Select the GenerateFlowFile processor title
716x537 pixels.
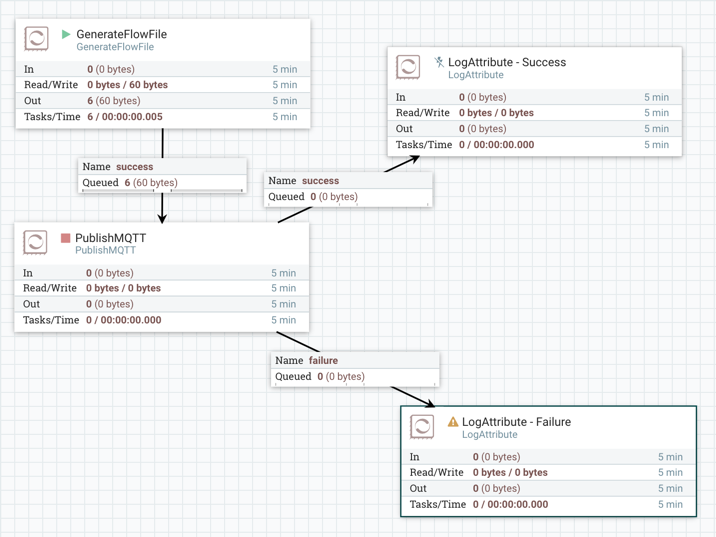point(122,34)
